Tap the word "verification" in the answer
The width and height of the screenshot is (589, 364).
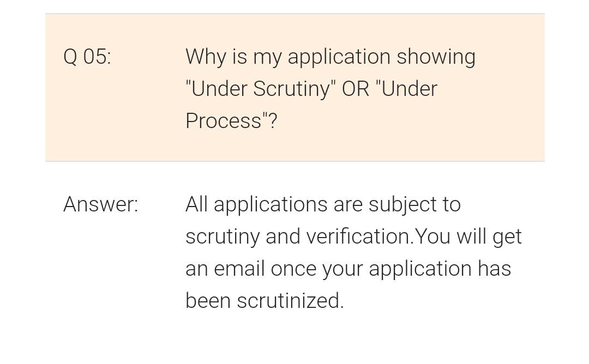tap(358, 236)
